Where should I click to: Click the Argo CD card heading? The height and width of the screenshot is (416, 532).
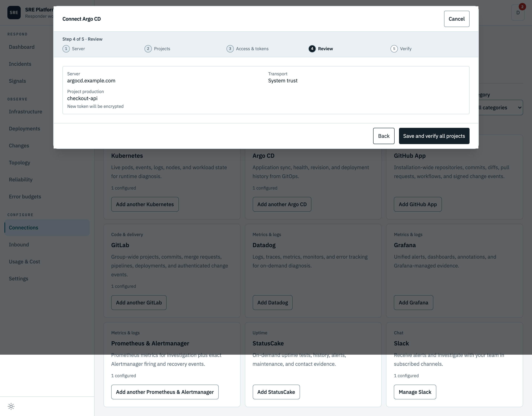264,156
